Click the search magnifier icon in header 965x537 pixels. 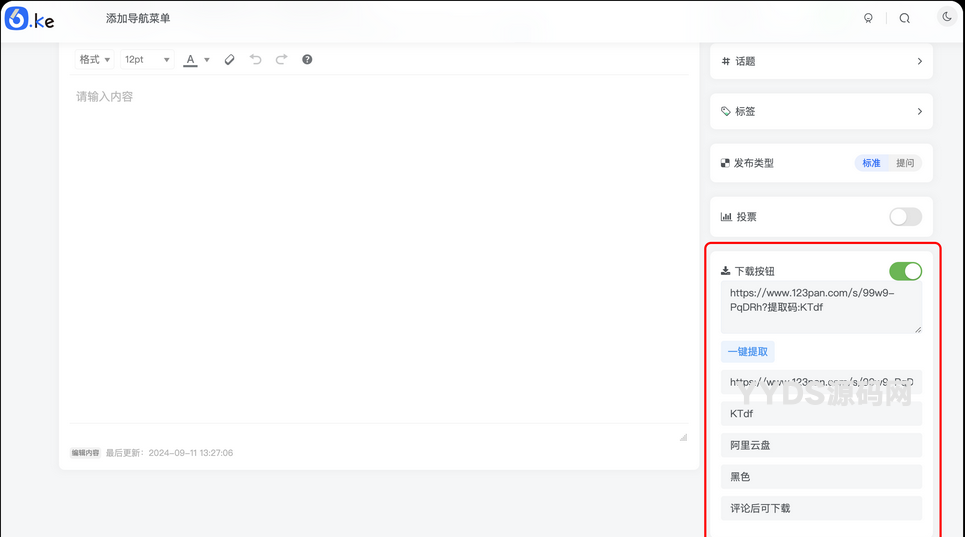(904, 18)
